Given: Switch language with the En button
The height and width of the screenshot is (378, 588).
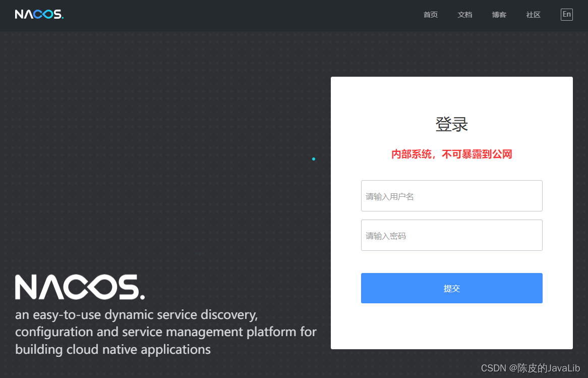Looking at the screenshot, I should pos(567,14).
